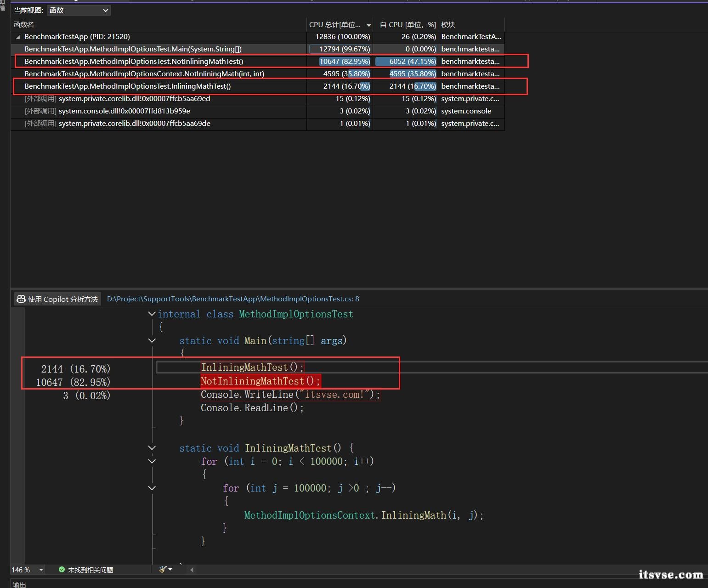Open the dropdown arrow beside the broom icon
This screenshot has width=708, height=588.
[x=170, y=570]
